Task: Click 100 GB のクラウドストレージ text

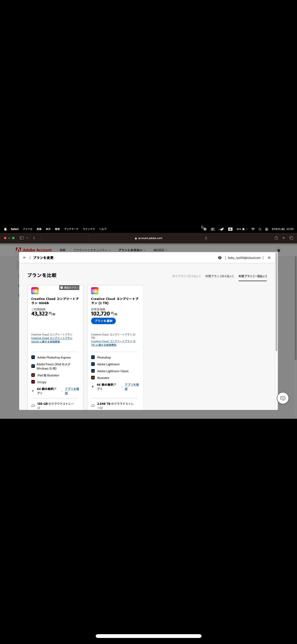Action: pyautogui.click(x=55, y=406)
